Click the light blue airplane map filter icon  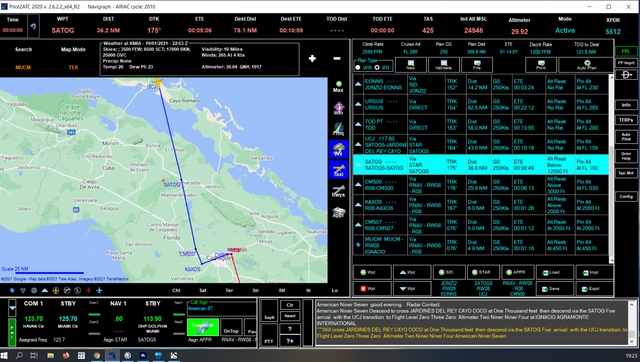click(x=99, y=290)
